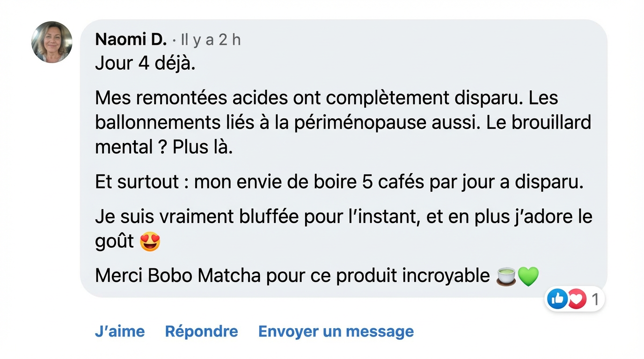Click Répondre to reply to the comment
Screen dimensions: 644x359
point(201,331)
